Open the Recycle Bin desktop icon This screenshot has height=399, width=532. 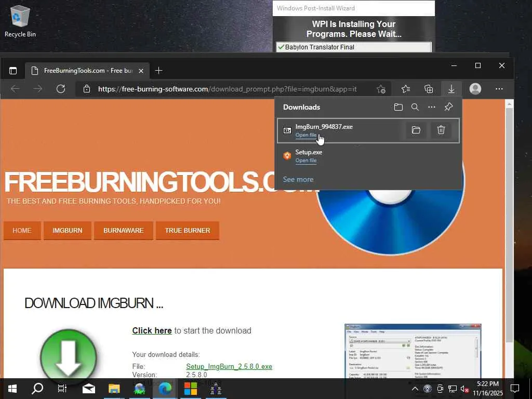coord(20,21)
